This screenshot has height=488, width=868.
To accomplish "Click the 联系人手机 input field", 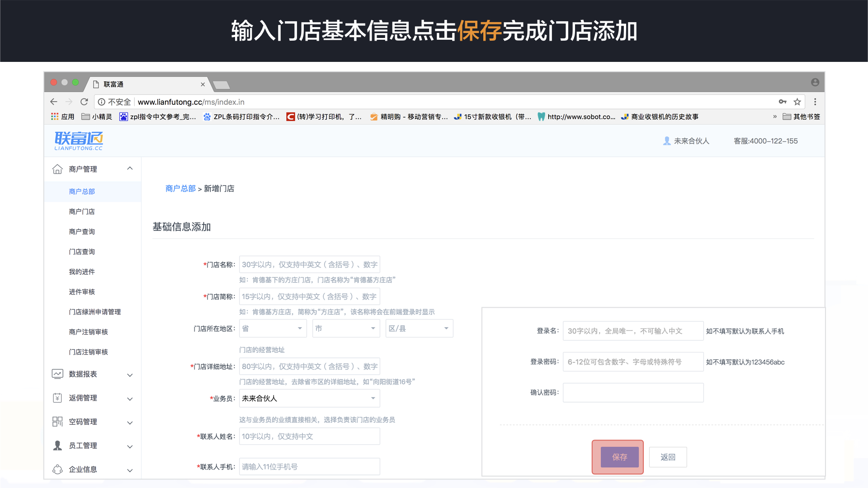I will pyautogui.click(x=310, y=467).
